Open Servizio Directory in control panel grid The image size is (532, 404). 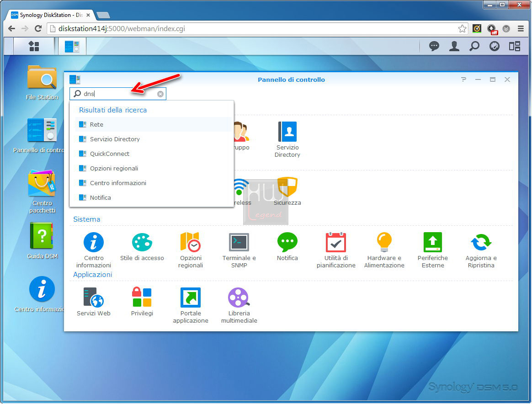287,139
